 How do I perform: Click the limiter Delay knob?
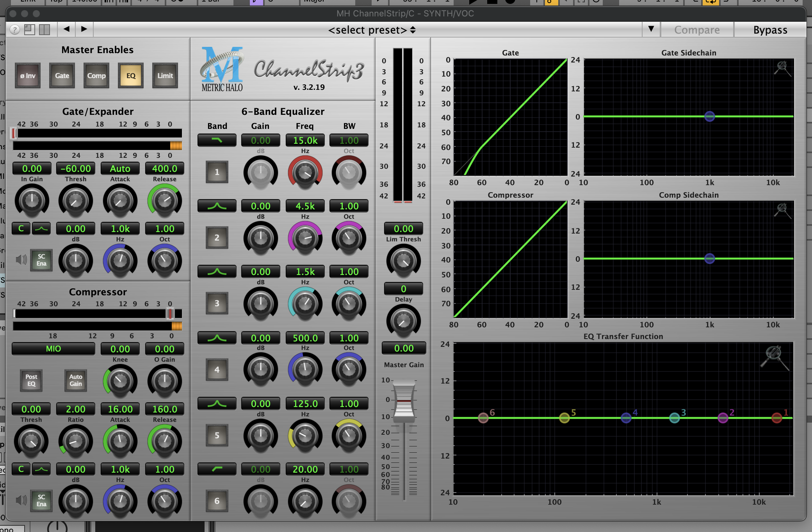point(403,321)
